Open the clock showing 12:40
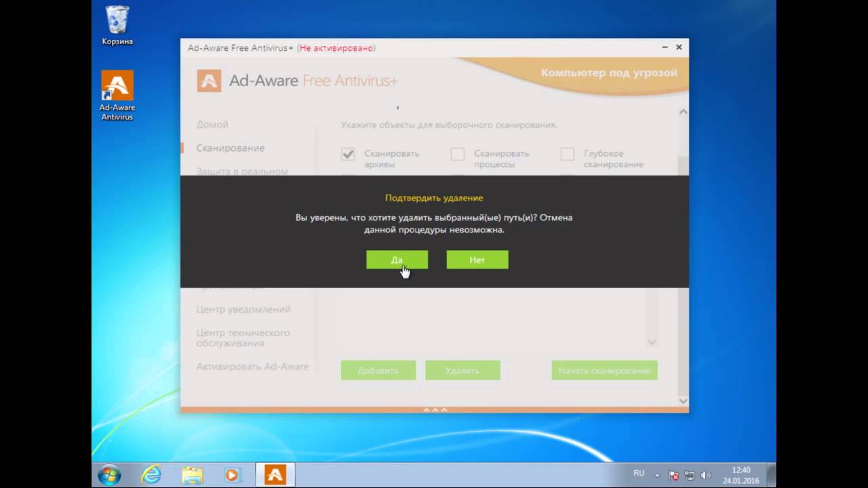The height and width of the screenshot is (488, 868). (x=741, y=475)
